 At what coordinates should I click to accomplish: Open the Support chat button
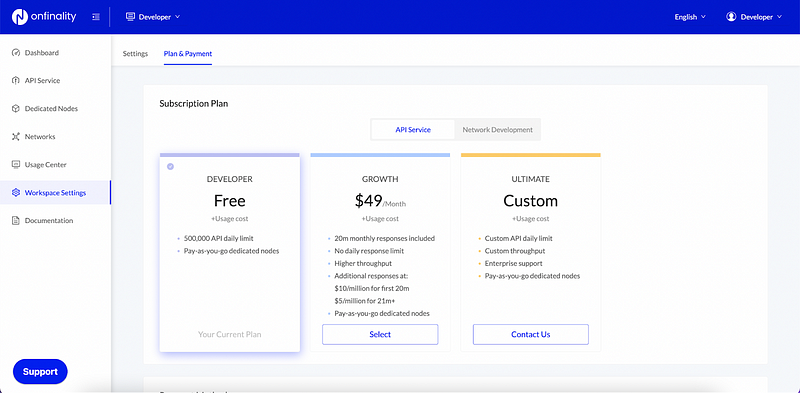[40, 372]
